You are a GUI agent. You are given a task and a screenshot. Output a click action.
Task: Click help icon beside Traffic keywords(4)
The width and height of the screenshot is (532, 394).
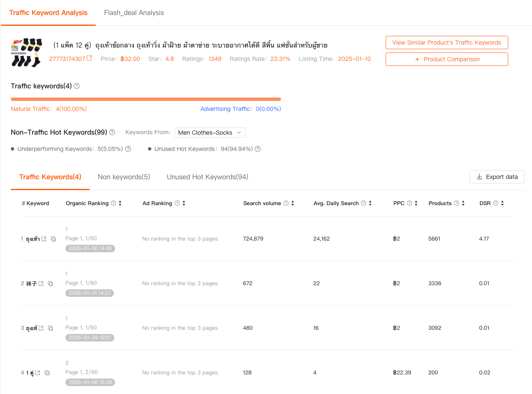coord(77,86)
